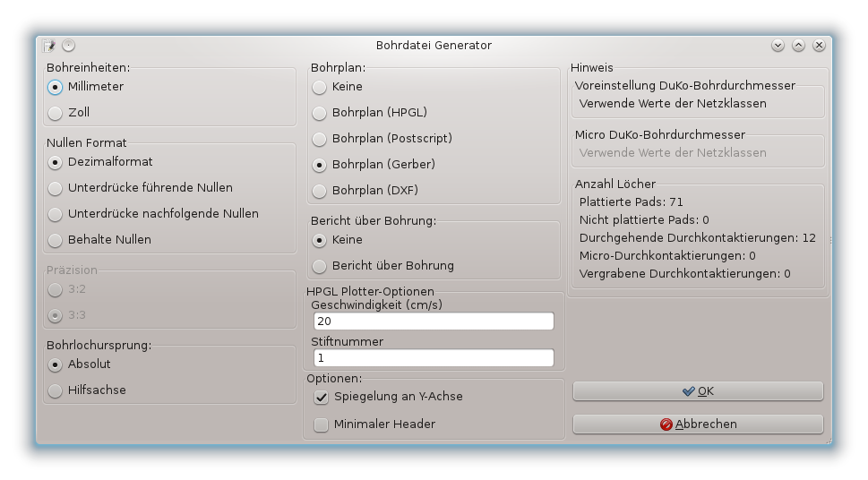Choose Bohrplan (Gerber) format
Image resolution: width=868 pixels, height=480 pixels.
(x=374, y=165)
